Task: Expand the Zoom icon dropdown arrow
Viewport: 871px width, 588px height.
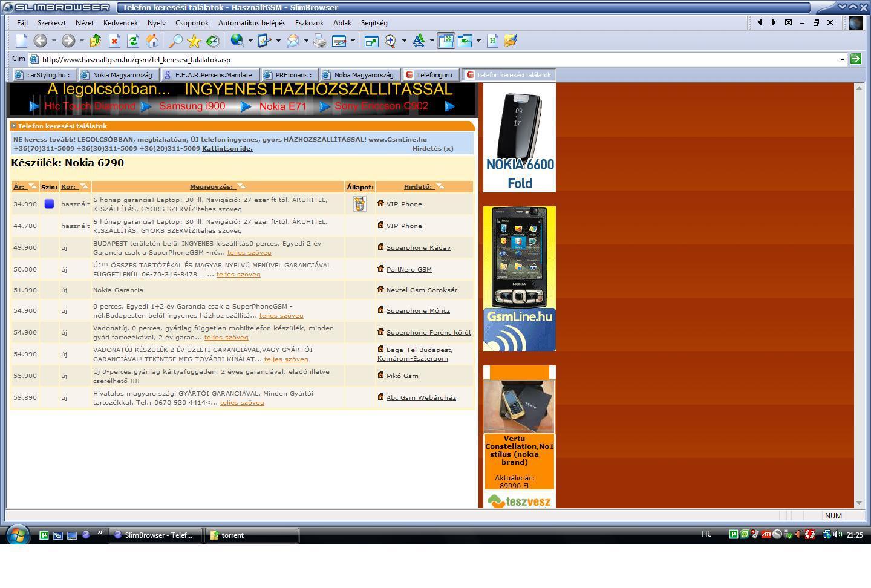Action: 404,41
